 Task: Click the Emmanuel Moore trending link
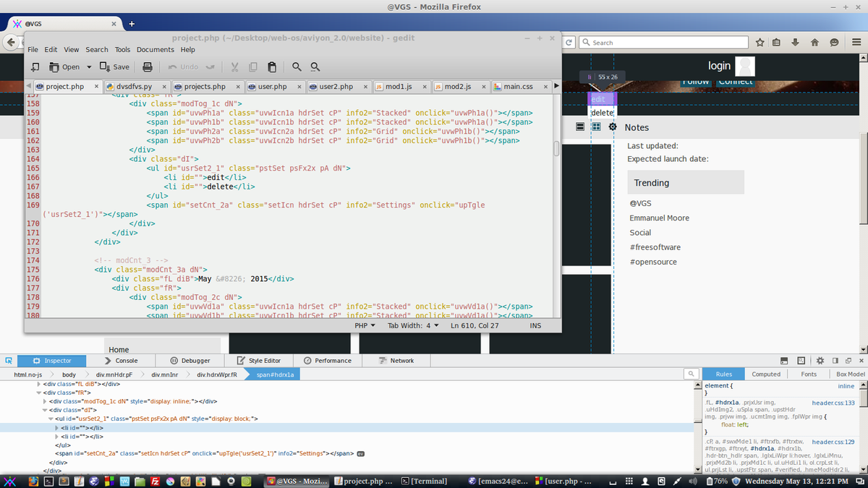click(659, 218)
